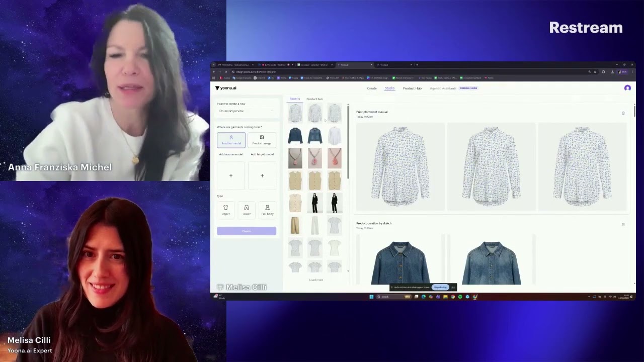Viewport: 644px width, 362px height.
Task: Switch to the Recents tab
Action: [294, 99]
